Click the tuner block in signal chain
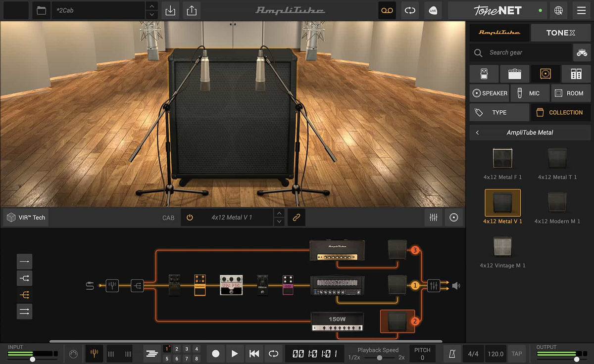 pyautogui.click(x=112, y=285)
